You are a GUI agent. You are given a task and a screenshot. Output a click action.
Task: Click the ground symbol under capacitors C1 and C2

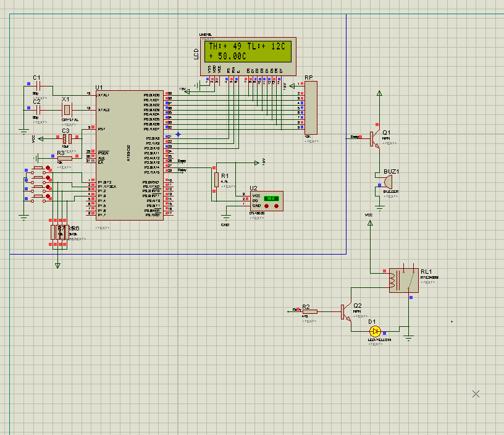pyautogui.click(x=23, y=132)
